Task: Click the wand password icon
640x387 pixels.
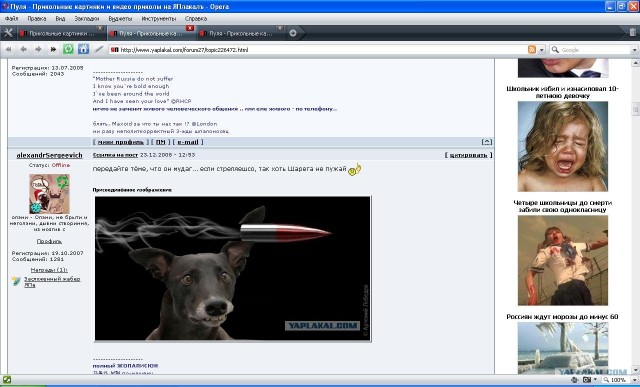Action: coord(99,49)
